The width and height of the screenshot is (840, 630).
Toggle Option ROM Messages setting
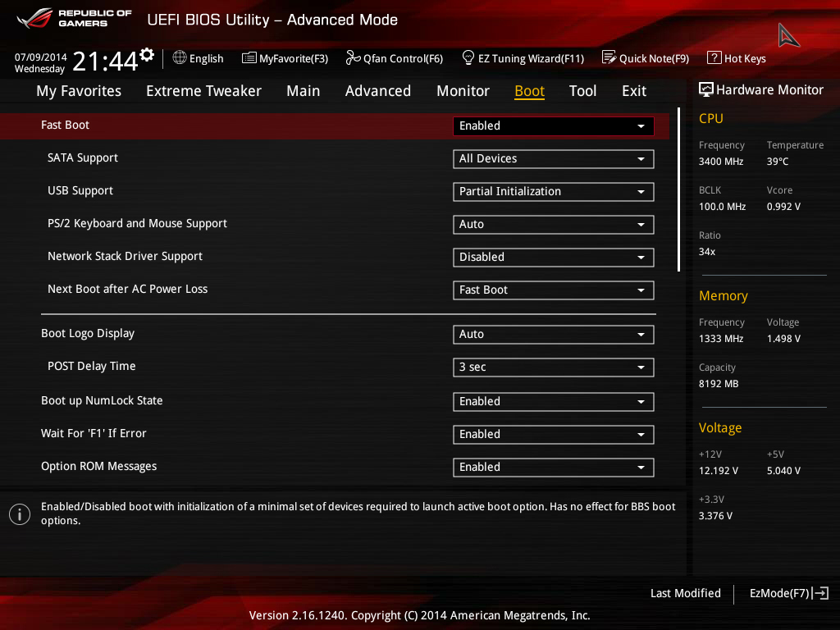(554, 467)
